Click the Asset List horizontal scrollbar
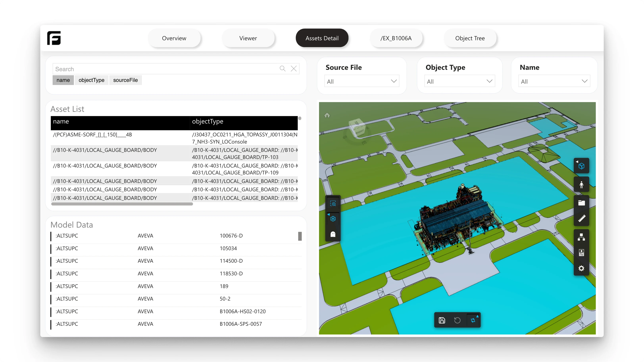 (x=122, y=204)
